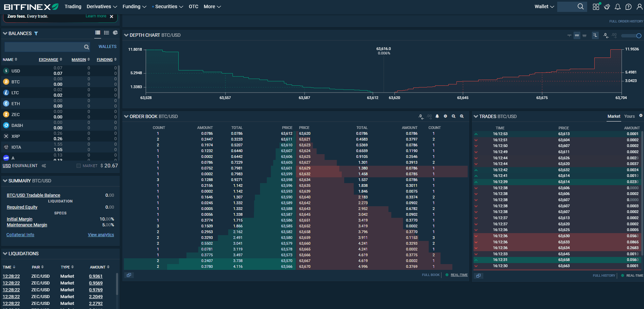Select the medium depth chart style
This screenshot has width=644, height=309.
[x=577, y=35]
